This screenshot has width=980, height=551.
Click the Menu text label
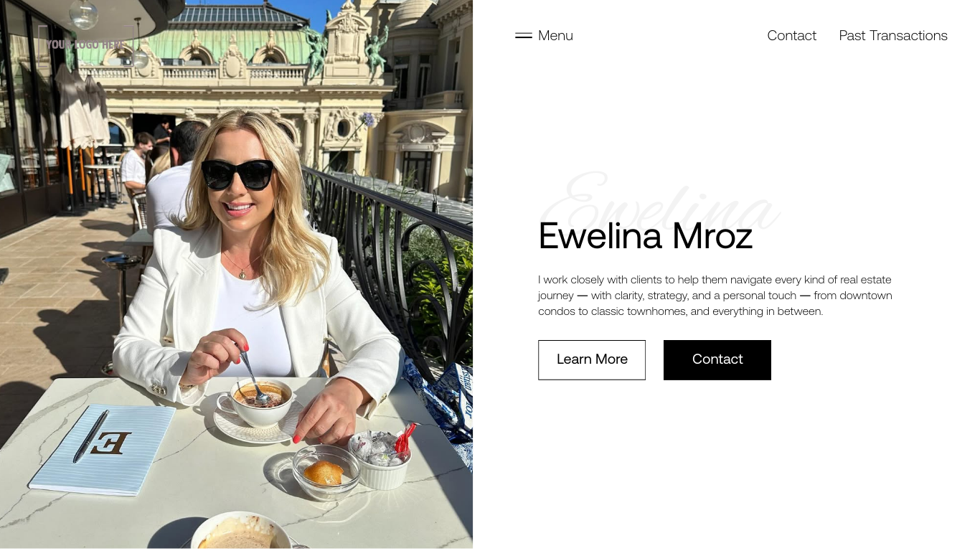click(x=555, y=35)
